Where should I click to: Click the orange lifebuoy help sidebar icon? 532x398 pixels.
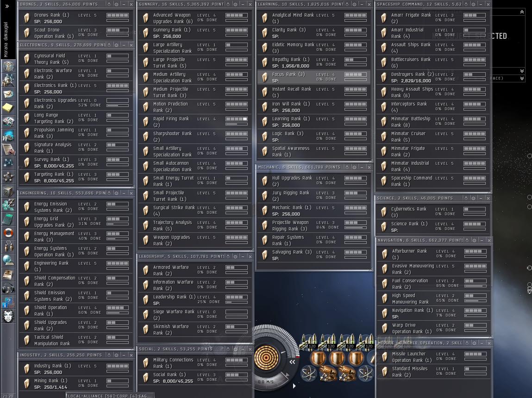click(x=8, y=233)
